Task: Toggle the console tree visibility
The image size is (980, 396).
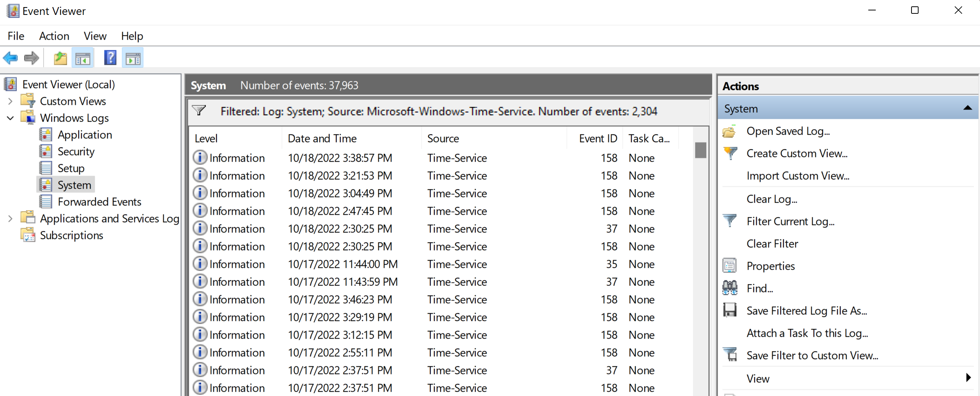Action: (83, 57)
